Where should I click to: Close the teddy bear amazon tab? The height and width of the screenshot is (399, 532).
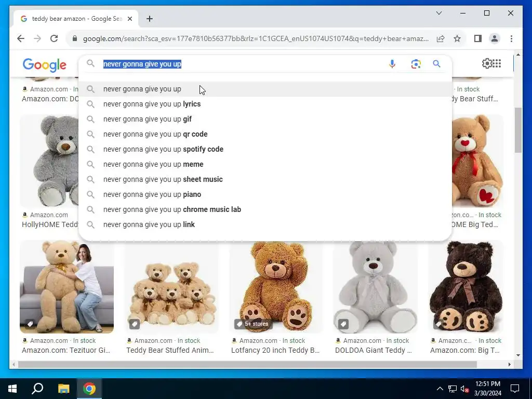pos(129,19)
